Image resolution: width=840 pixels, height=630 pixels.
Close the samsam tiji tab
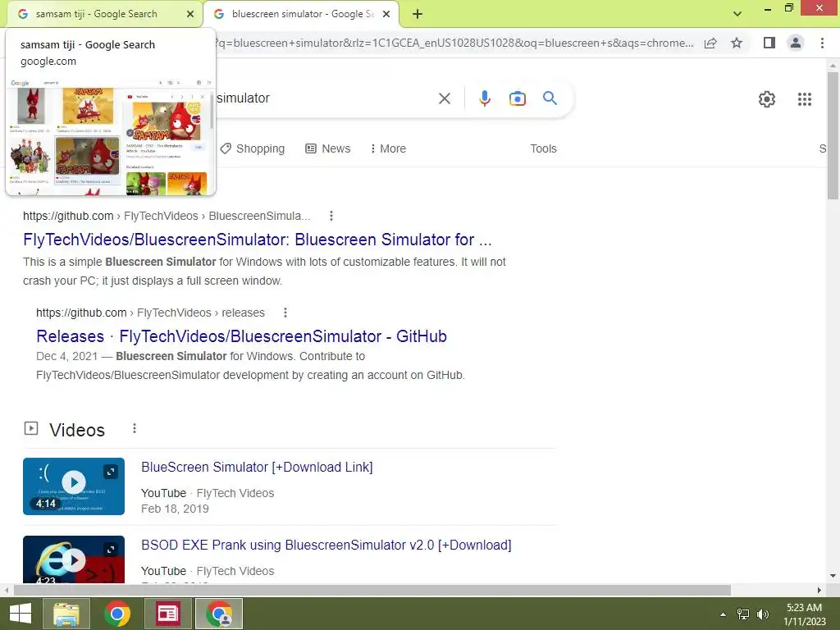click(x=190, y=14)
